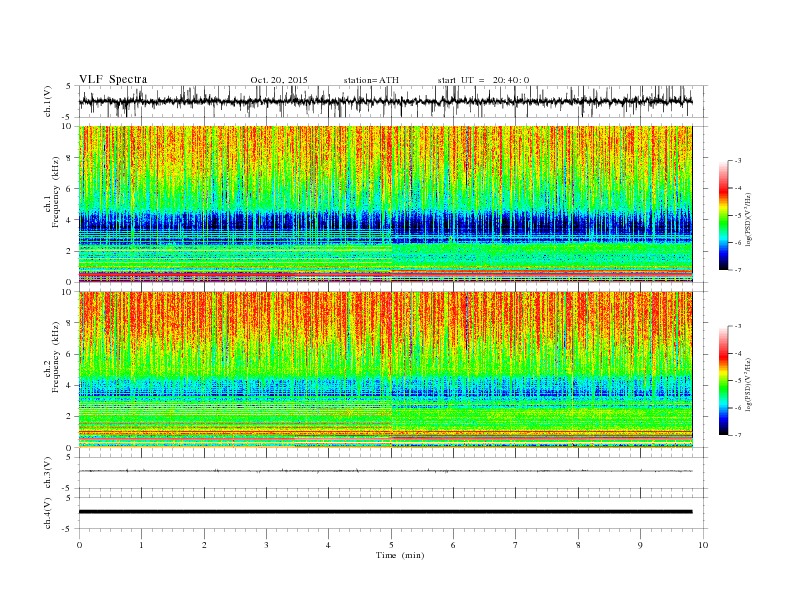This screenshot has width=792, height=612.
Task: Click time-axis tick label "2"
Action: [x=204, y=545]
